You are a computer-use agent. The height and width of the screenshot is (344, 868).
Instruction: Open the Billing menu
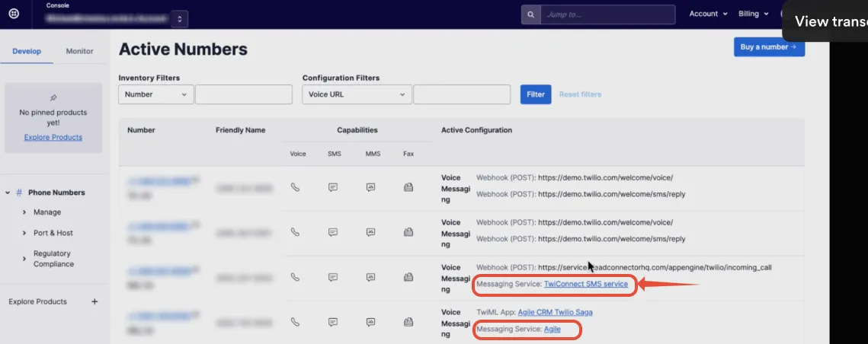[x=752, y=14]
